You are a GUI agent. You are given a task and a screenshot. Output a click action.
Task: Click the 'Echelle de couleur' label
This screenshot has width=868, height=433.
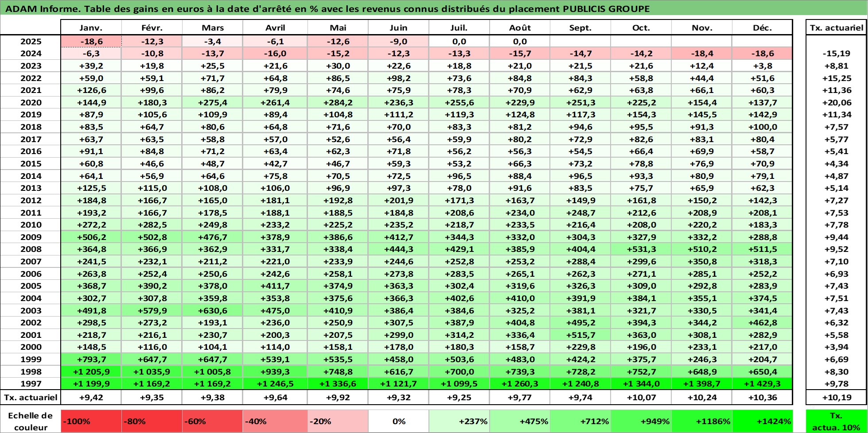point(31,421)
